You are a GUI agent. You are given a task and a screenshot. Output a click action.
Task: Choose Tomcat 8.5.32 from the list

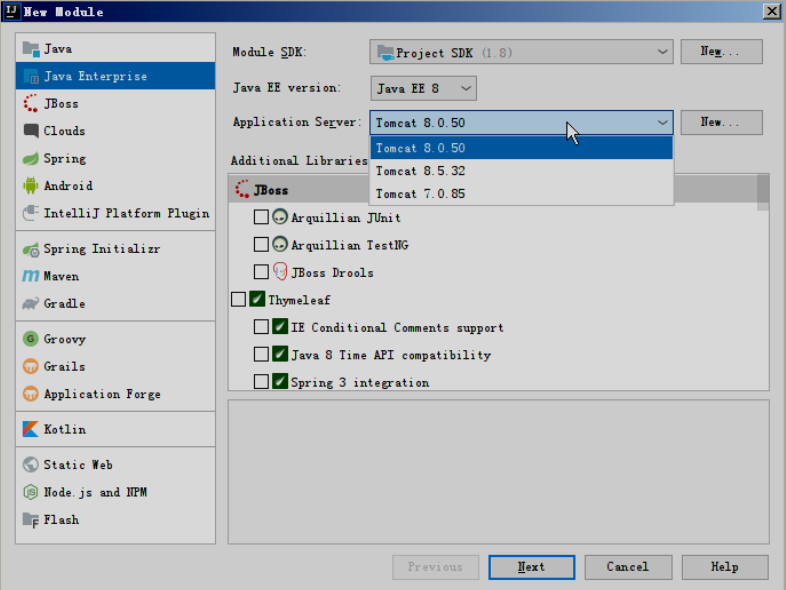point(521,171)
